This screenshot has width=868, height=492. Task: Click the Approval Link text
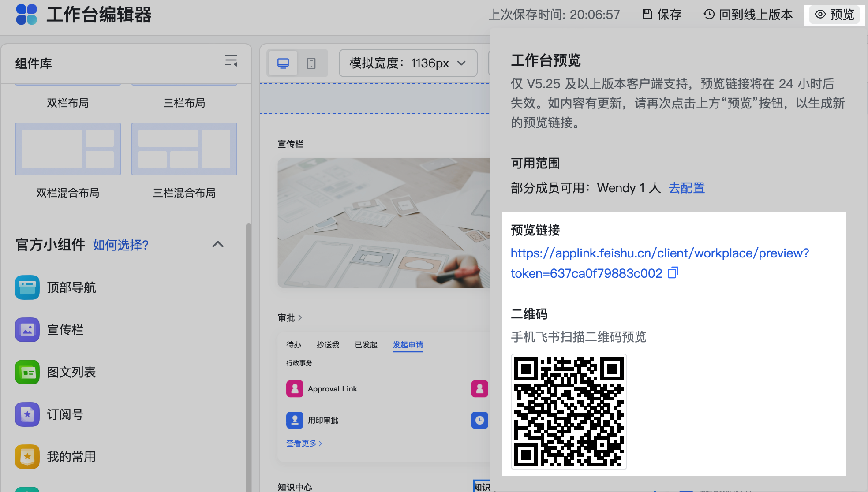point(333,389)
